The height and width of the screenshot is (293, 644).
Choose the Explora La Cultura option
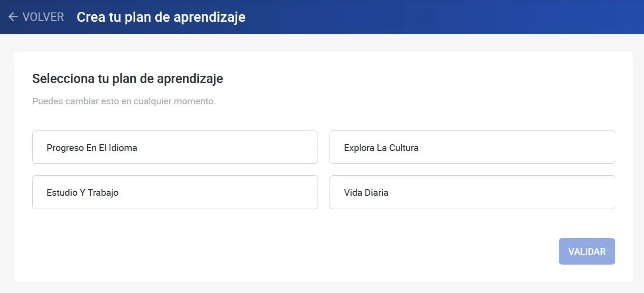coord(472,147)
